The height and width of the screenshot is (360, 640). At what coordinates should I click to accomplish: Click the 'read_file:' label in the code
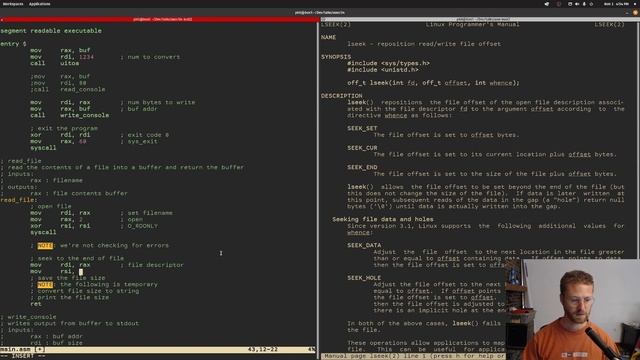click(19, 200)
